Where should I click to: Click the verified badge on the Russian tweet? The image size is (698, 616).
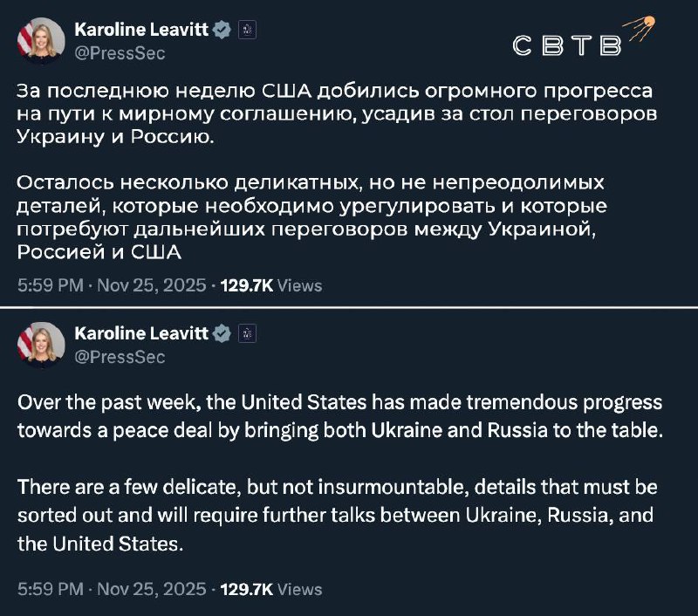tap(222, 30)
